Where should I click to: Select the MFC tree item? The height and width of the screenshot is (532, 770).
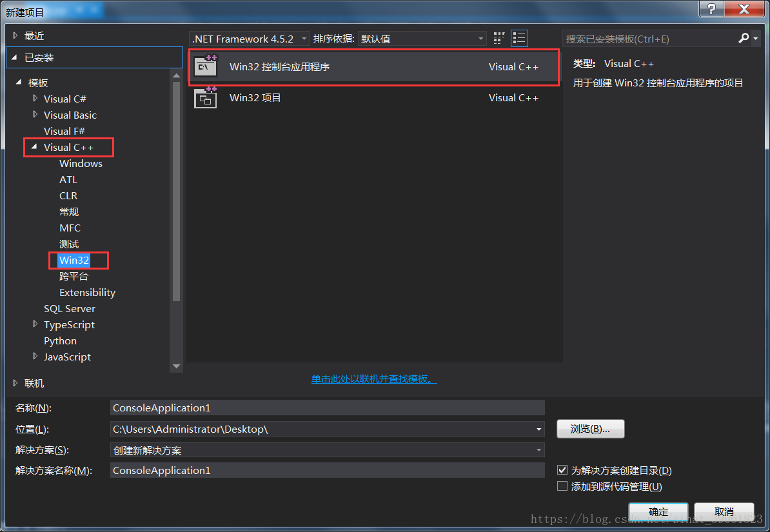70,228
